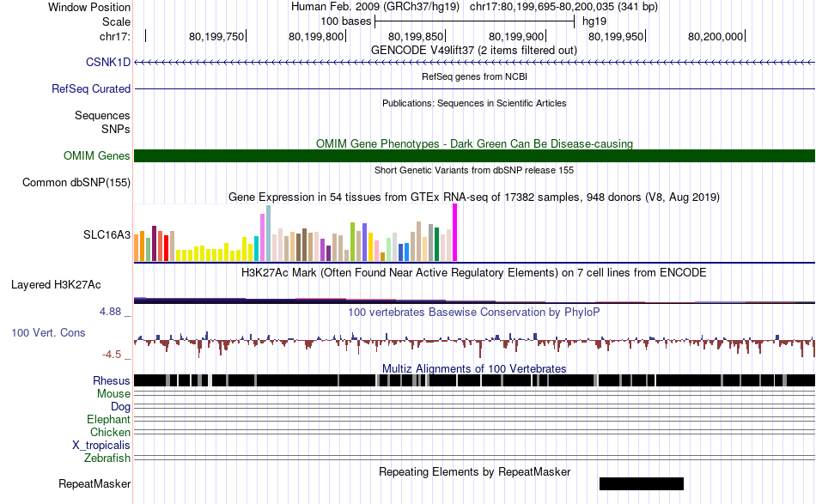Click the CSNK1D intron arrow line
Image resolution: width=816 pixels, height=504 pixels.
pyautogui.click(x=474, y=63)
